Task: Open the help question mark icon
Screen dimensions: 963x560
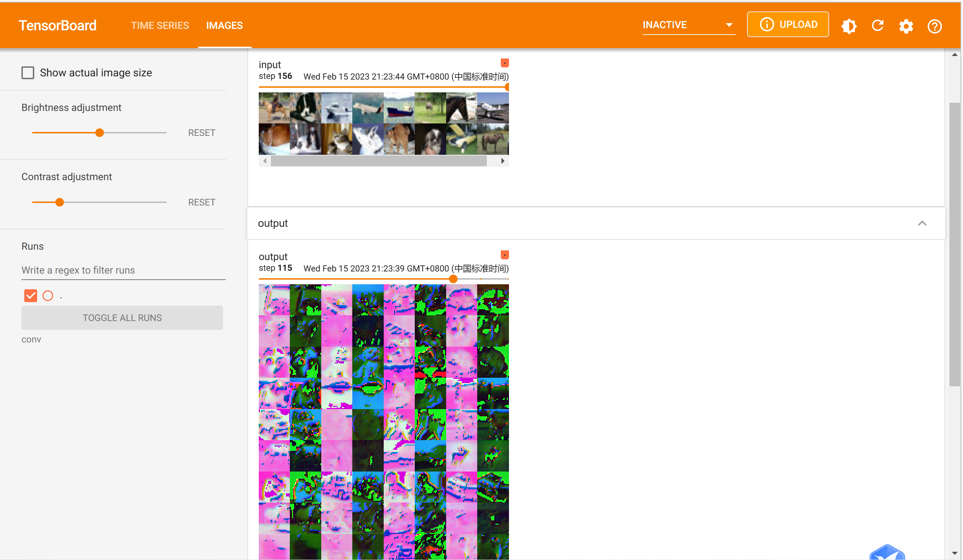Action: 934,26
